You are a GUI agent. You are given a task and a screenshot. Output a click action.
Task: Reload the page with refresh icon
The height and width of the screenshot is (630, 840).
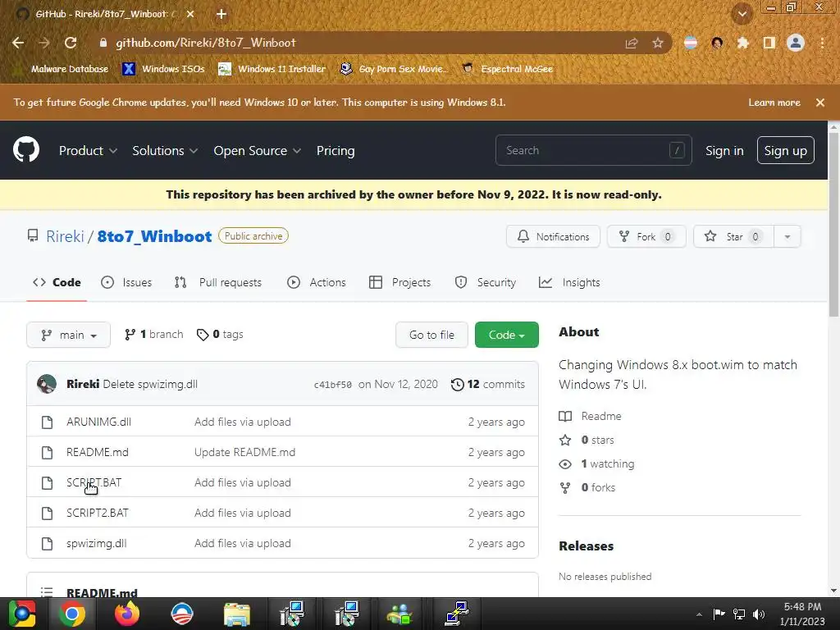point(71,43)
